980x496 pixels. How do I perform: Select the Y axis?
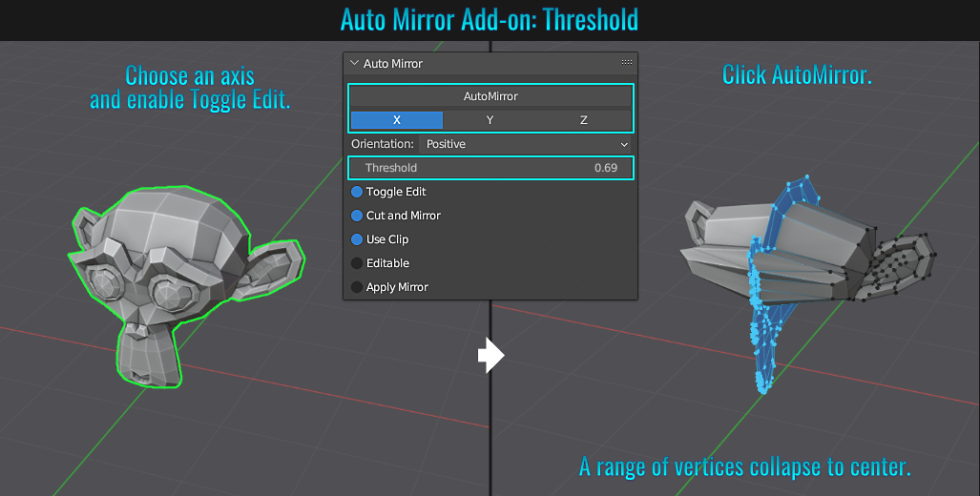tap(490, 120)
